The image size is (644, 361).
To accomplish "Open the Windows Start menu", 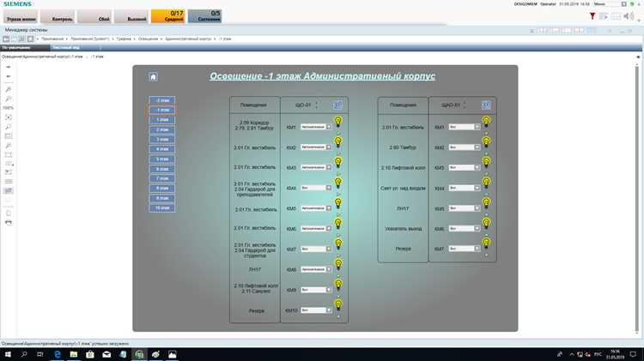I will (8, 354).
